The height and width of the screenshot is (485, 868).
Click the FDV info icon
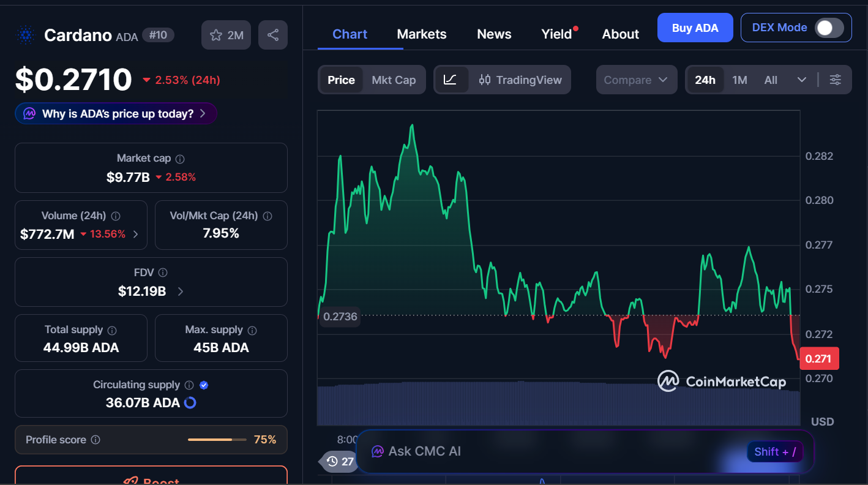tap(163, 273)
